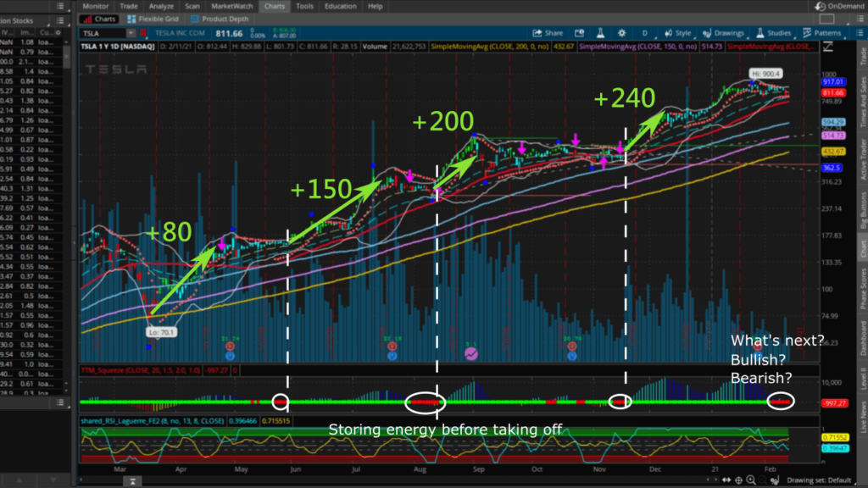Open the Times And Sales side tab
This screenshot has height=488, width=868.
point(863,103)
